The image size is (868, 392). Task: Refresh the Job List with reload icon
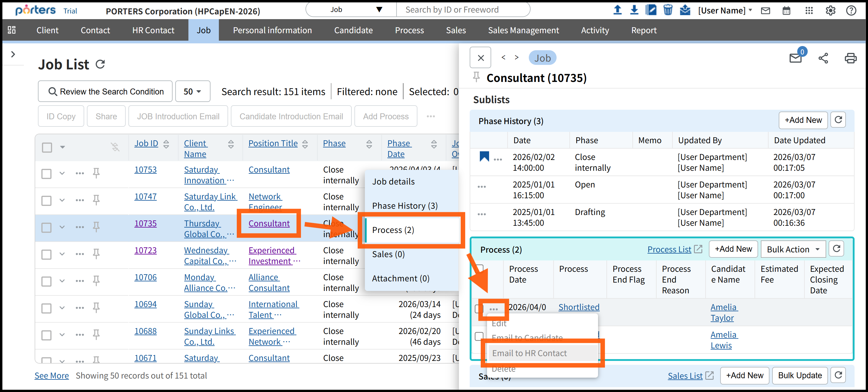(100, 64)
